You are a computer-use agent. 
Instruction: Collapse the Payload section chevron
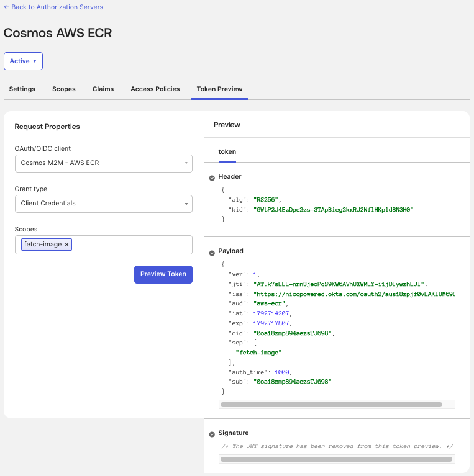point(212,253)
